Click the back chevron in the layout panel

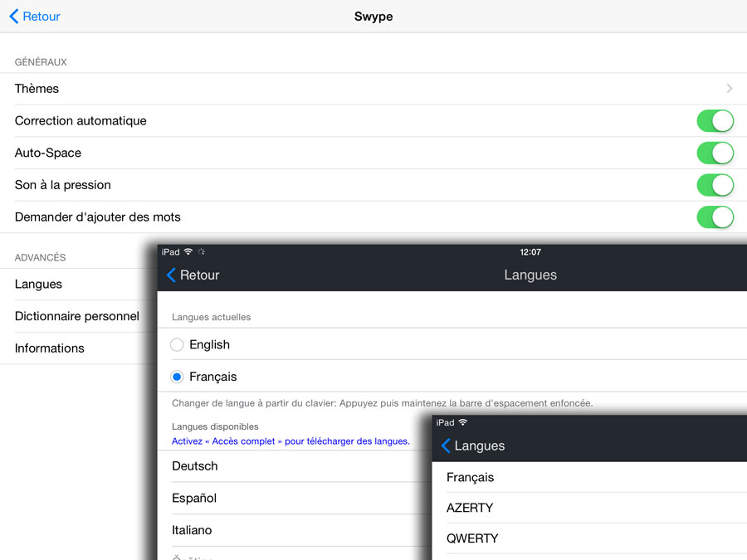(446, 446)
